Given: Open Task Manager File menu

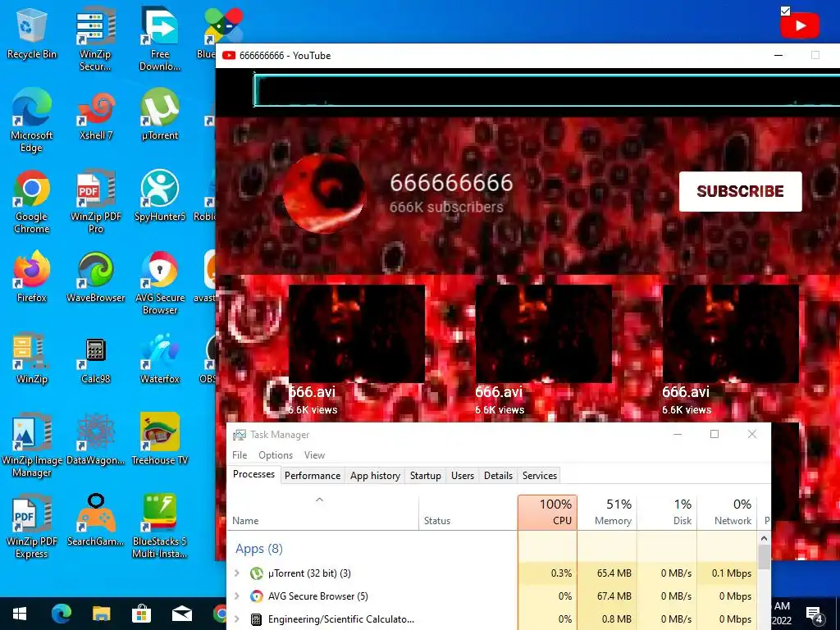Looking at the screenshot, I should 240,454.
